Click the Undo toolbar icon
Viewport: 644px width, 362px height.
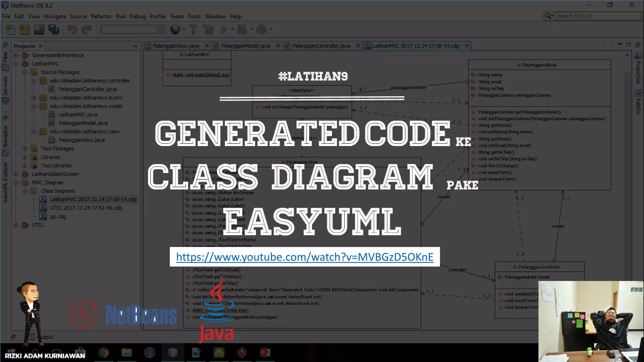[x=72, y=30]
